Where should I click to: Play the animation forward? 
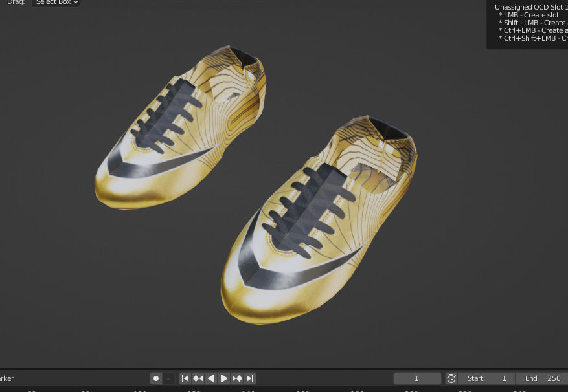click(x=224, y=378)
